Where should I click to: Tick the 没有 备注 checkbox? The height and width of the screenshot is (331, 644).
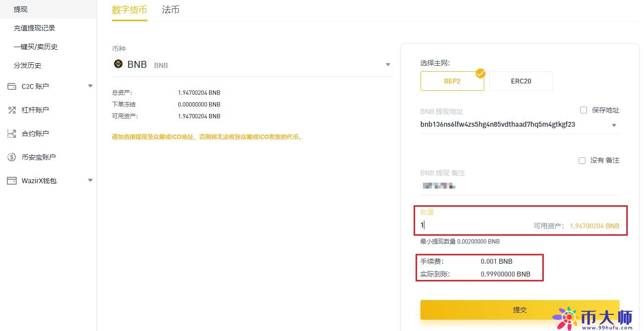click(582, 160)
